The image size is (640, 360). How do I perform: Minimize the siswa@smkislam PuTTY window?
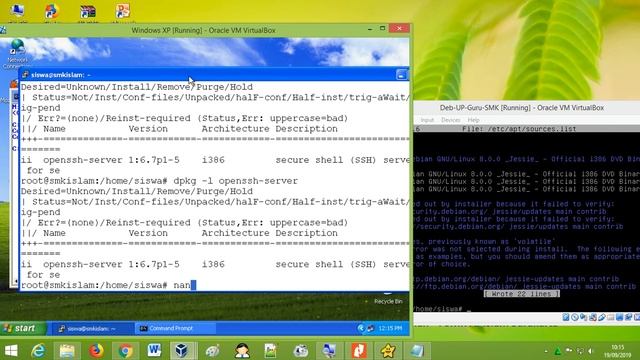click(401, 75)
